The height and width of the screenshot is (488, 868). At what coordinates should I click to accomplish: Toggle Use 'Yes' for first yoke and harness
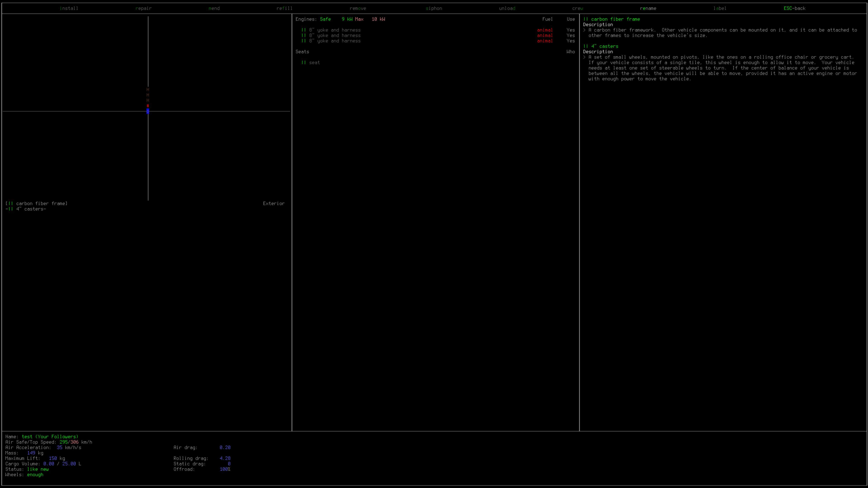click(571, 30)
